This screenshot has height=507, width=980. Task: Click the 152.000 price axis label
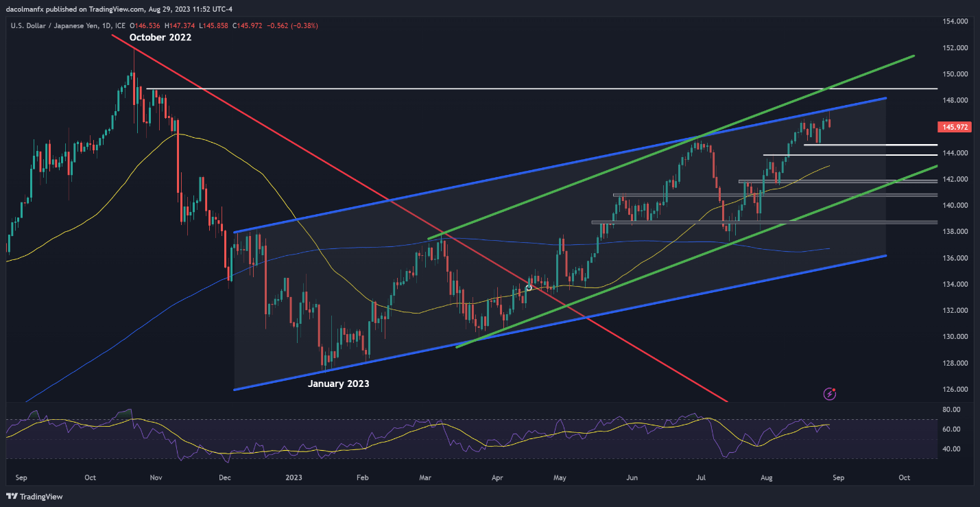pyautogui.click(x=955, y=48)
